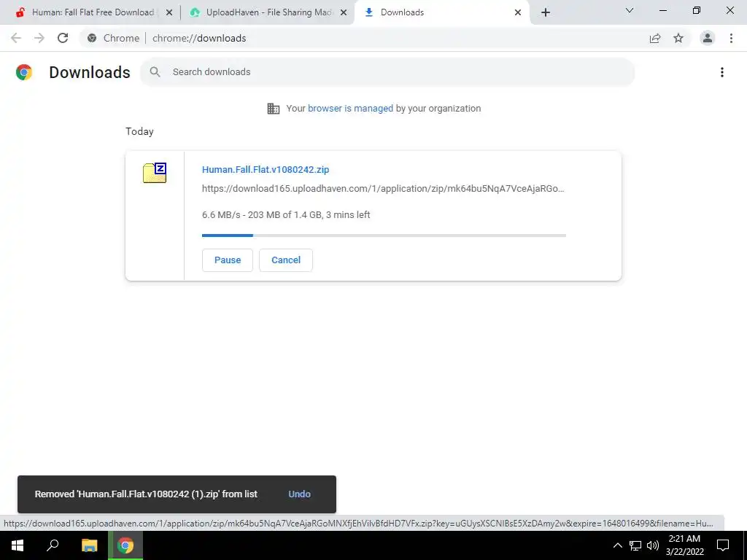Open the network status tray icon
Screen dimensions: 747x560
(635, 545)
